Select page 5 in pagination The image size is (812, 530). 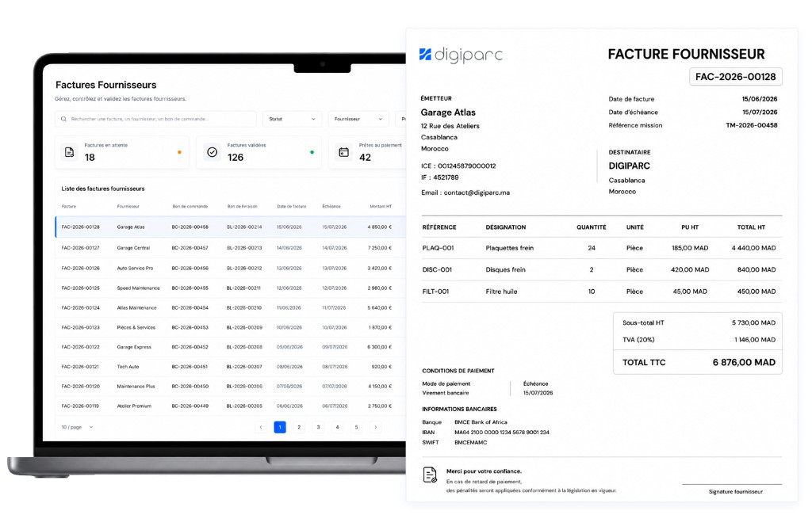[x=356, y=428]
